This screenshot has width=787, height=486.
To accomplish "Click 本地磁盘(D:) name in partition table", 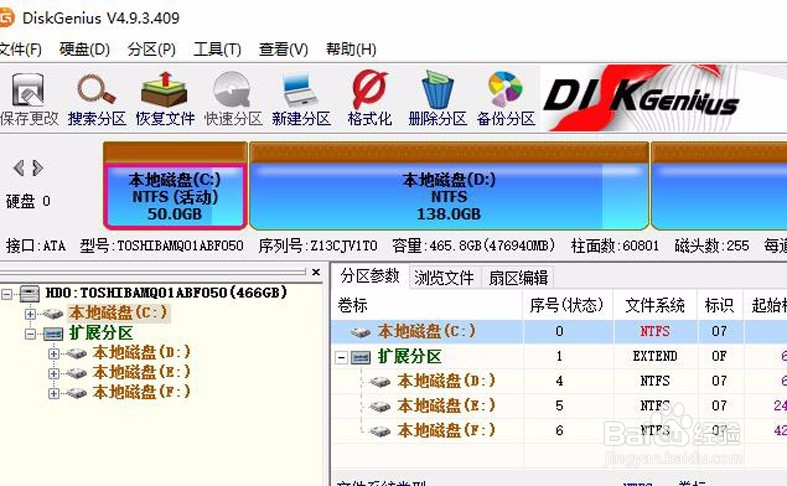I will (446, 381).
